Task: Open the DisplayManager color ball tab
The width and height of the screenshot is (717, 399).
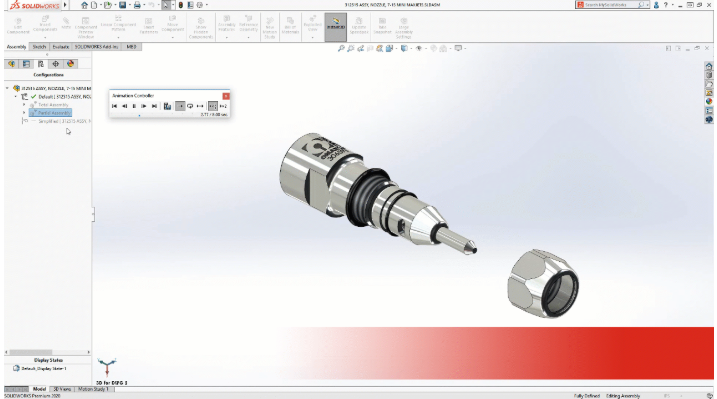Action: 70,64
